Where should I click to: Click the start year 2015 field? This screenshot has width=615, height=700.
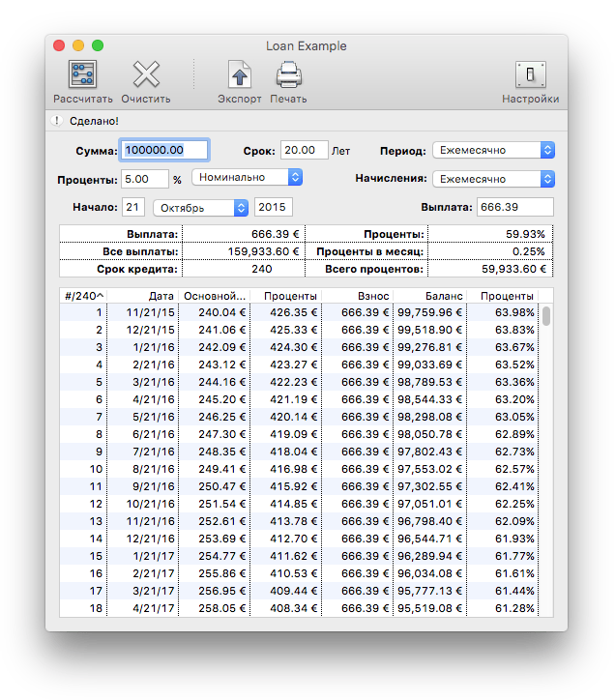pyautogui.click(x=274, y=208)
